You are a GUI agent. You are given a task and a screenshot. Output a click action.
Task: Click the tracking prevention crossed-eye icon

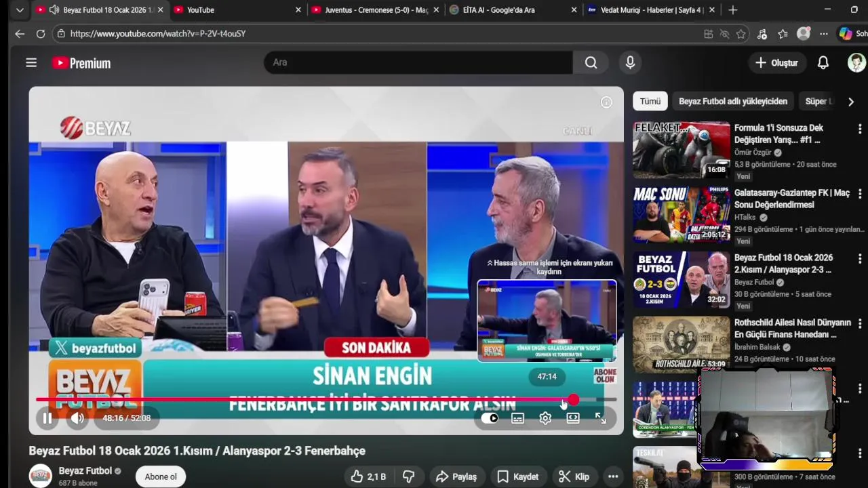[724, 34]
